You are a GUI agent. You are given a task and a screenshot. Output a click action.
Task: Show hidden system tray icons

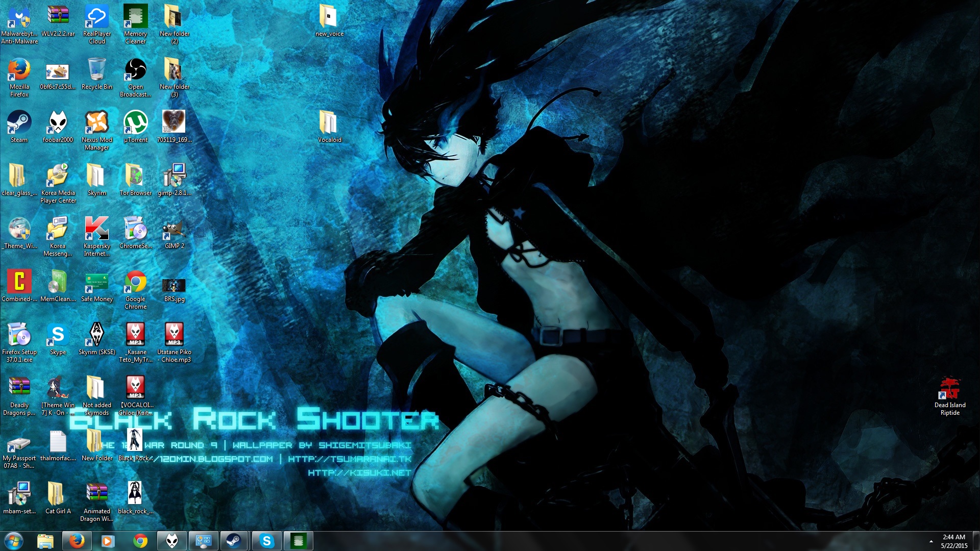(931, 541)
